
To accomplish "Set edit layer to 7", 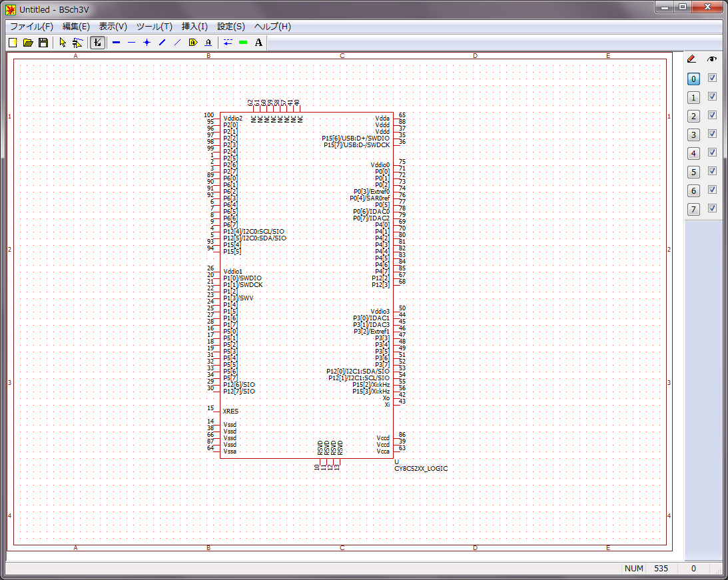I will coord(693,209).
